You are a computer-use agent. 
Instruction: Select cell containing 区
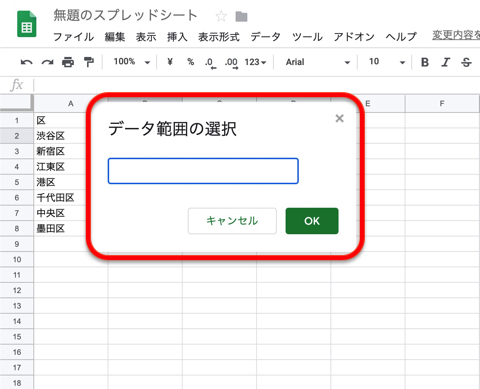click(71, 120)
